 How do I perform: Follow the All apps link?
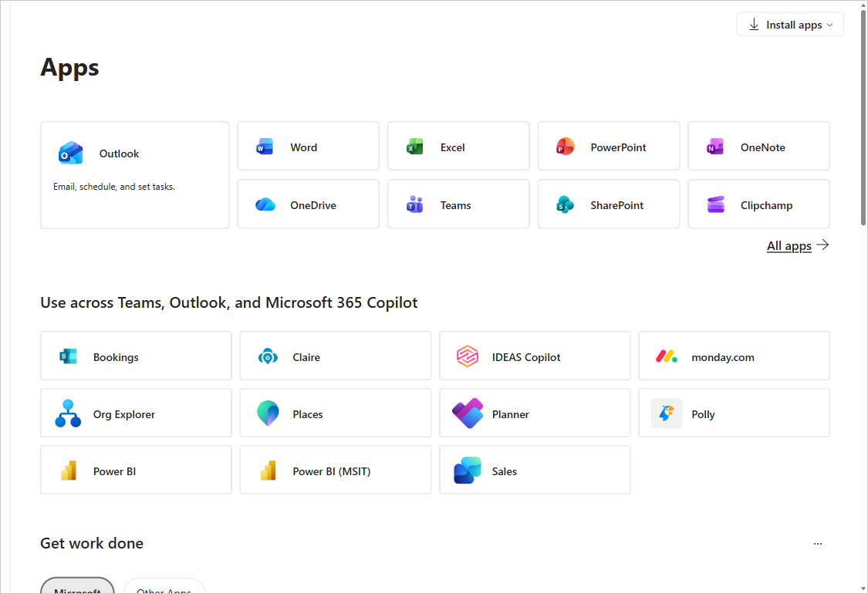pos(789,246)
